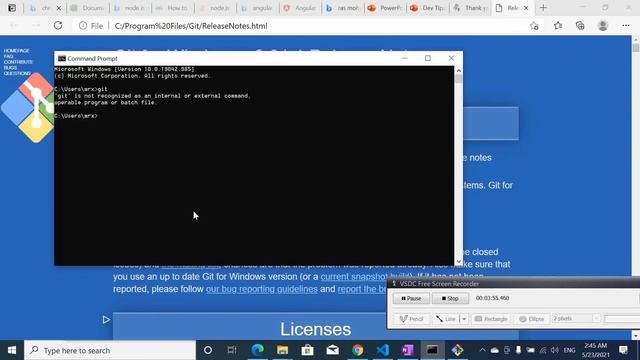This screenshot has width=640, height=360.
Task: Click the Command Prompt title bar icon
Action: point(62,58)
